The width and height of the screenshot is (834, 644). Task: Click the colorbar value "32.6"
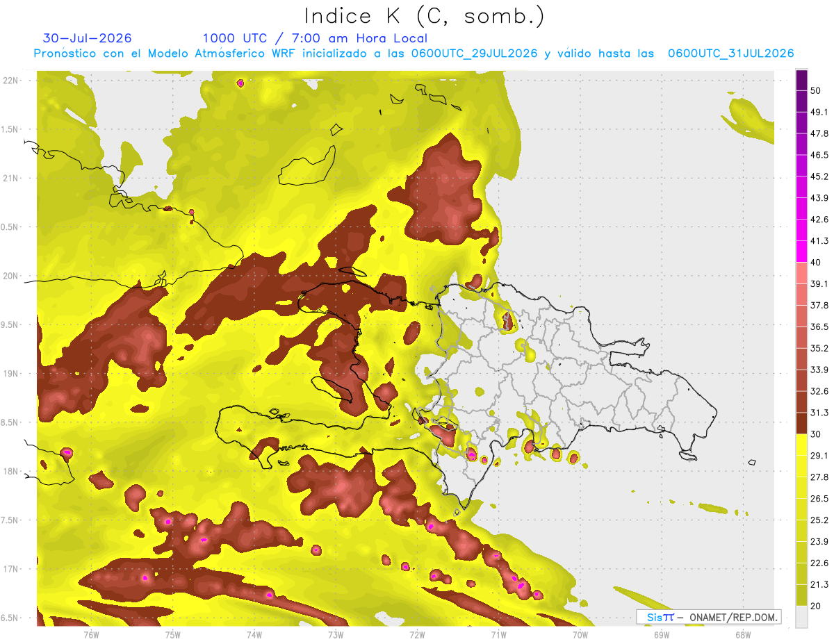819,391
